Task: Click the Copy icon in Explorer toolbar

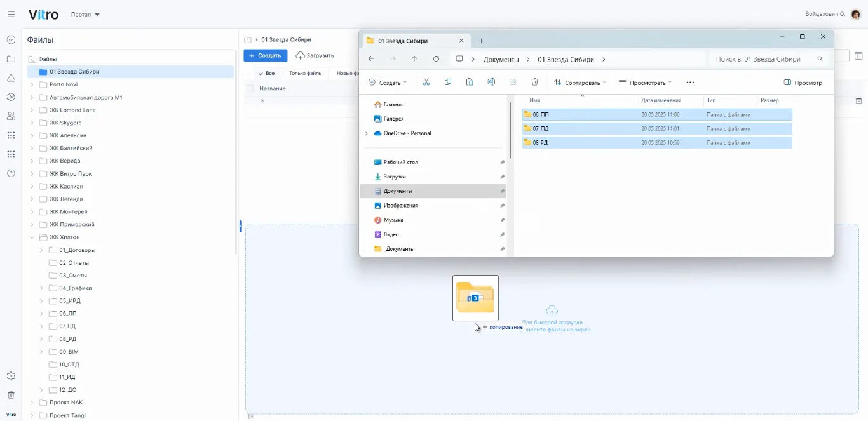Action: click(448, 83)
